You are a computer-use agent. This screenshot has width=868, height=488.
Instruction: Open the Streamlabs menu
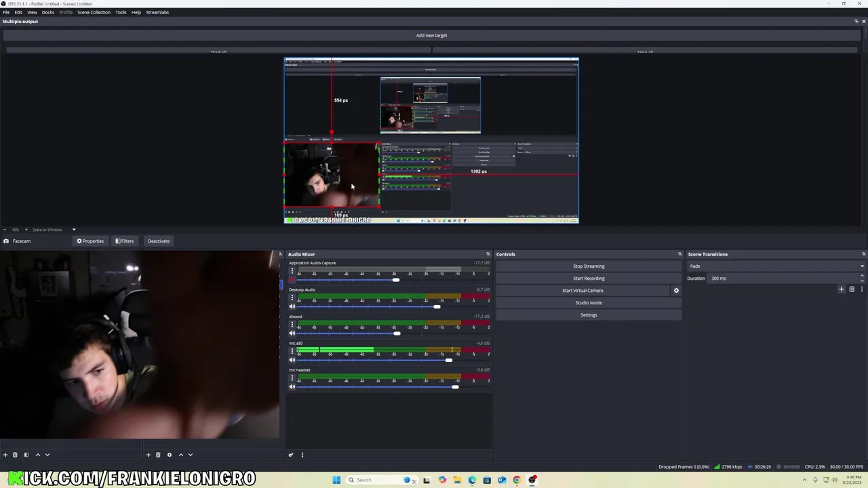[x=157, y=12]
